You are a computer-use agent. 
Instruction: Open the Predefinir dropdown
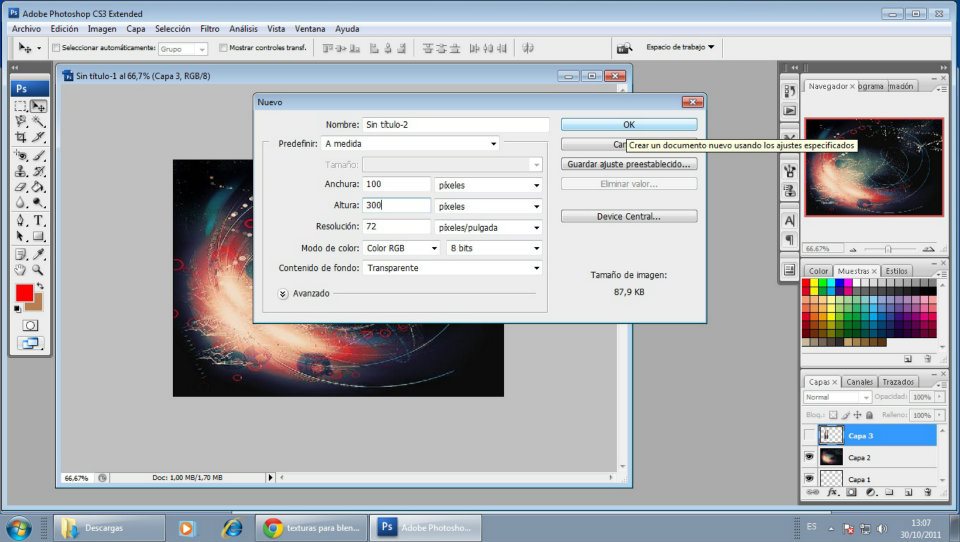[x=410, y=143]
